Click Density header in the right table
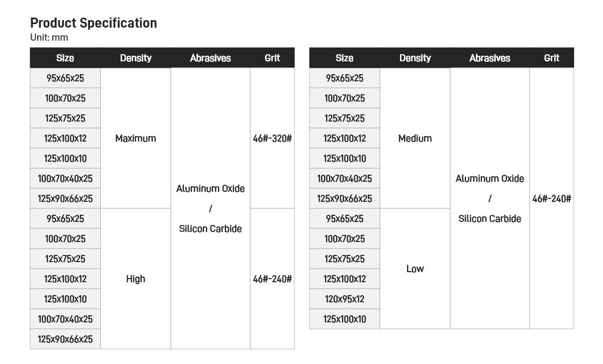 point(415,58)
